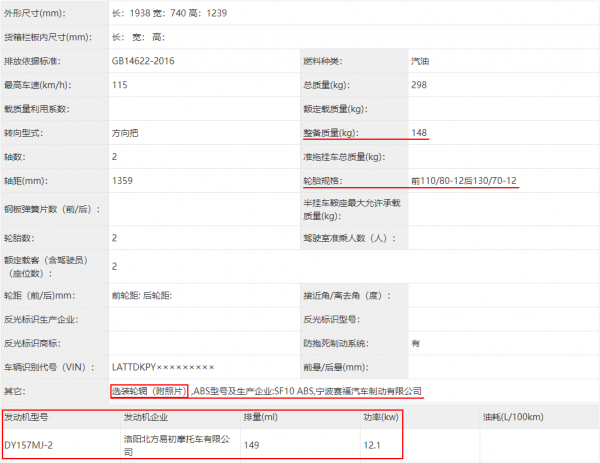
Task: Select wheelbase value 1359
Action: tap(122, 181)
